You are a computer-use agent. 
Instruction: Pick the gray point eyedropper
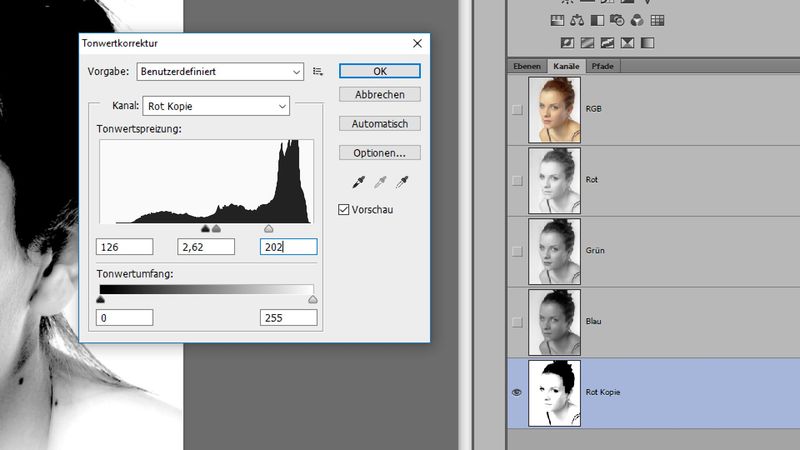point(379,182)
